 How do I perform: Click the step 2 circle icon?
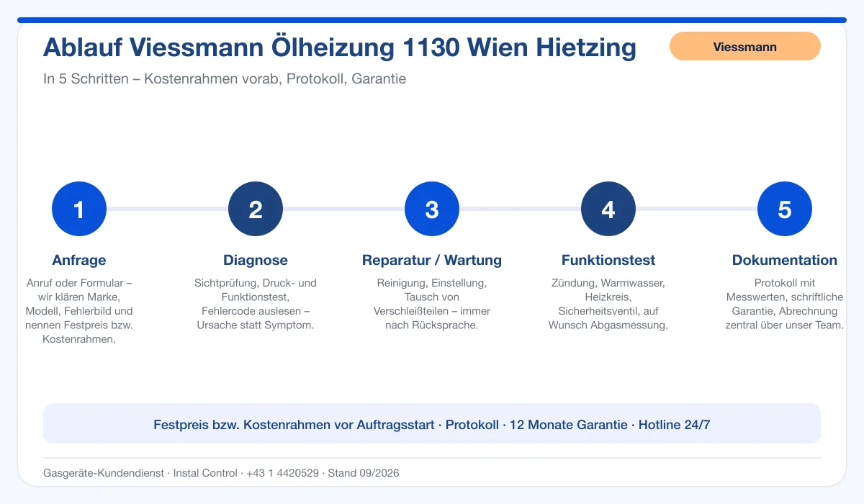256,209
